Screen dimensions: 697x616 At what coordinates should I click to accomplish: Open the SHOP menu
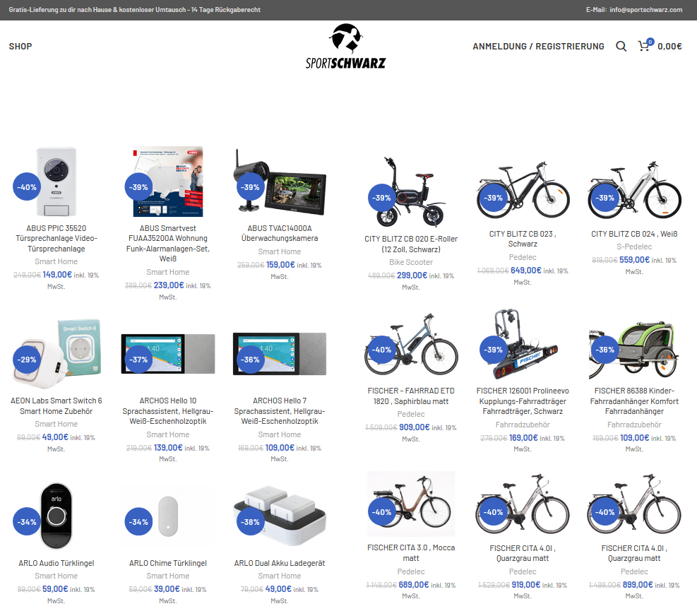point(20,46)
